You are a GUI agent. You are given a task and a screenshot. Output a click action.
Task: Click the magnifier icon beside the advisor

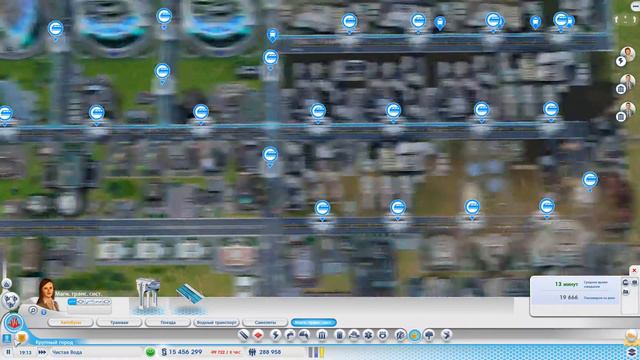click(x=33, y=311)
